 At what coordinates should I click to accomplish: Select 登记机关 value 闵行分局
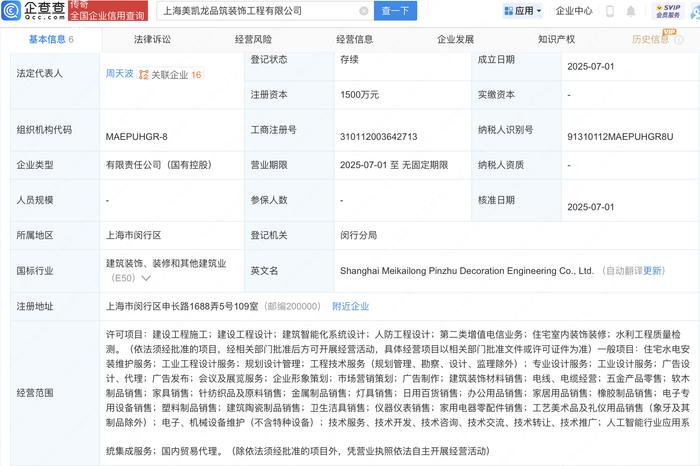[x=358, y=235]
